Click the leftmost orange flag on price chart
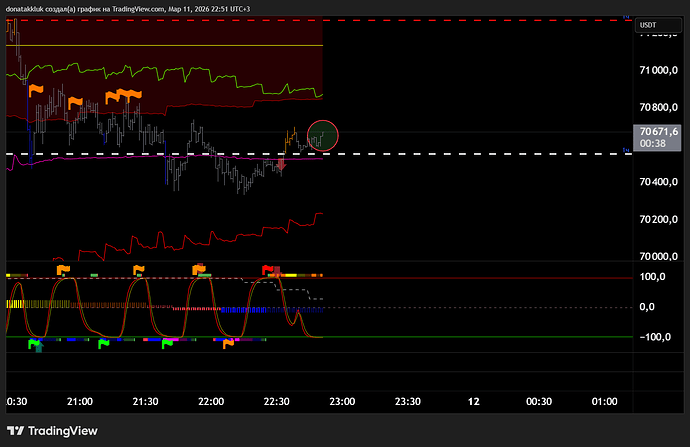The width and height of the screenshot is (690, 447). pos(35,90)
